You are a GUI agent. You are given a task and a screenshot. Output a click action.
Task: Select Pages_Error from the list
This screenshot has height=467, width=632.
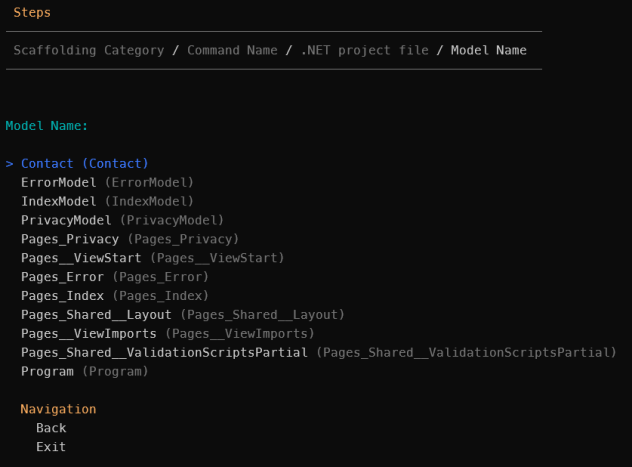click(114, 277)
